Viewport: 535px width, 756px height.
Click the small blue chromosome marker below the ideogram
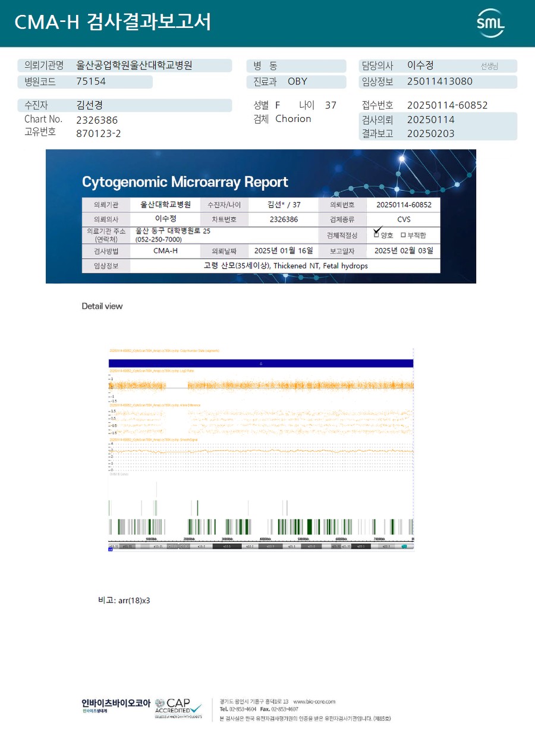111,550
